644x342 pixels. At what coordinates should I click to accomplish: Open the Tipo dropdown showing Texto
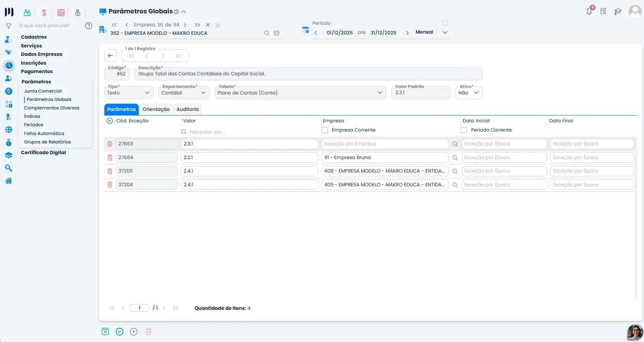coord(129,93)
